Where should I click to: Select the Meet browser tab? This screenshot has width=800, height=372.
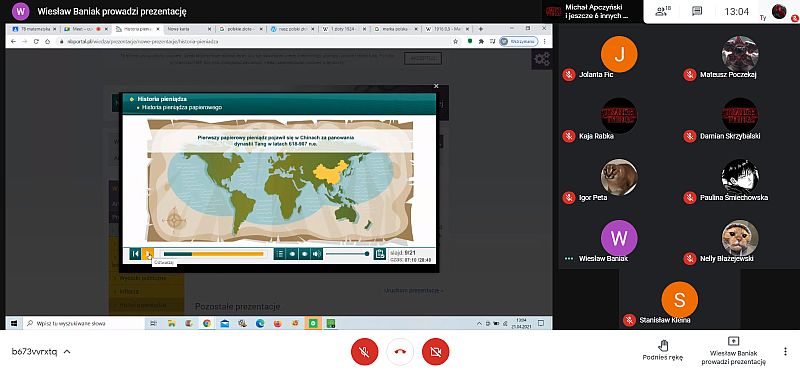(x=82, y=29)
